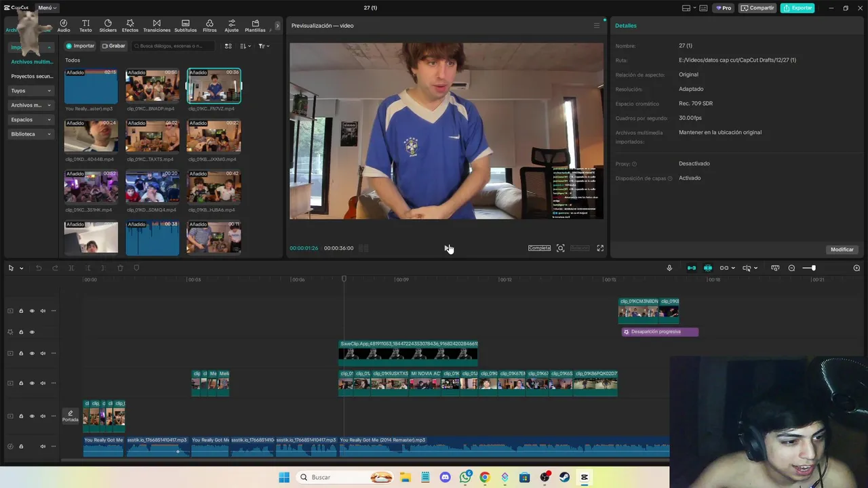
Task: Fit timeline to window icon
Action: pos(775,268)
